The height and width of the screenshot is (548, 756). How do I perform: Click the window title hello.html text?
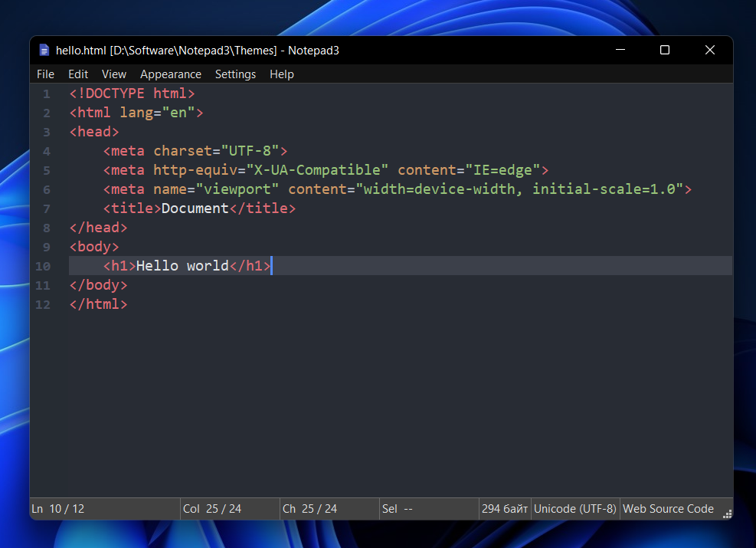[80, 50]
